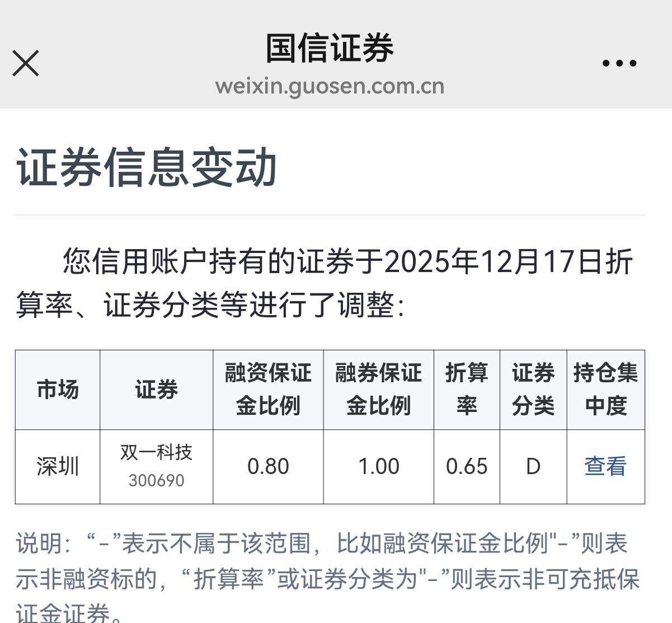Select the 1.00 margin ratio value
The image size is (672, 623).
379,466
